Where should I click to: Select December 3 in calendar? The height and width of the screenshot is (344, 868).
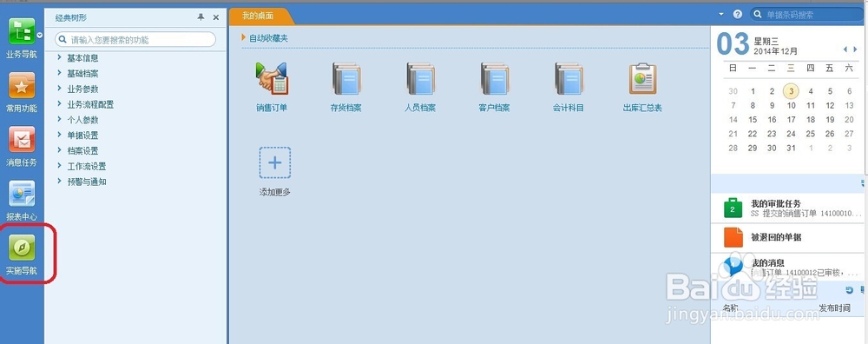pyautogui.click(x=791, y=91)
